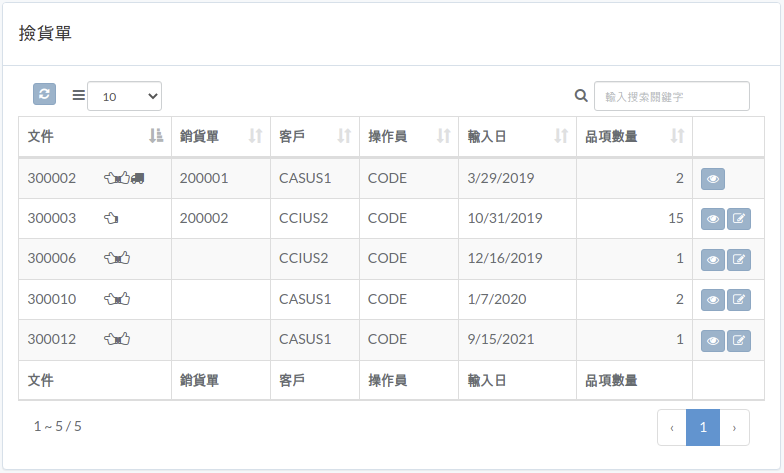Sort by 客戶 column
The width and height of the screenshot is (784, 473).
click(x=314, y=136)
